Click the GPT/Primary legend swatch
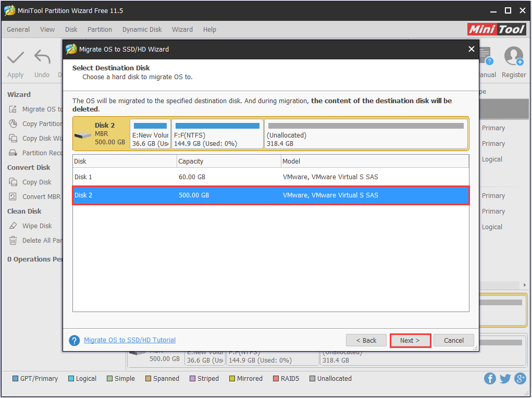Image resolution: width=532 pixels, height=398 pixels. 15,379
